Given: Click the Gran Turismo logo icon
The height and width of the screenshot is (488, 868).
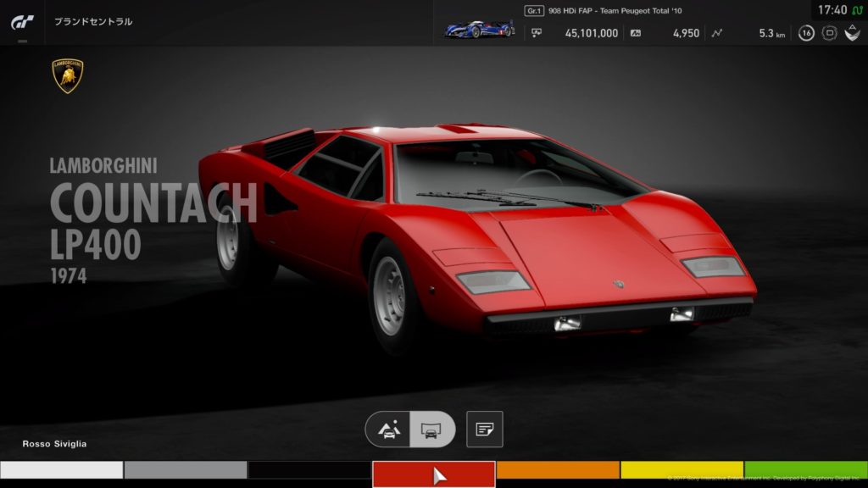Looking at the screenshot, I should click(x=23, y=22).
